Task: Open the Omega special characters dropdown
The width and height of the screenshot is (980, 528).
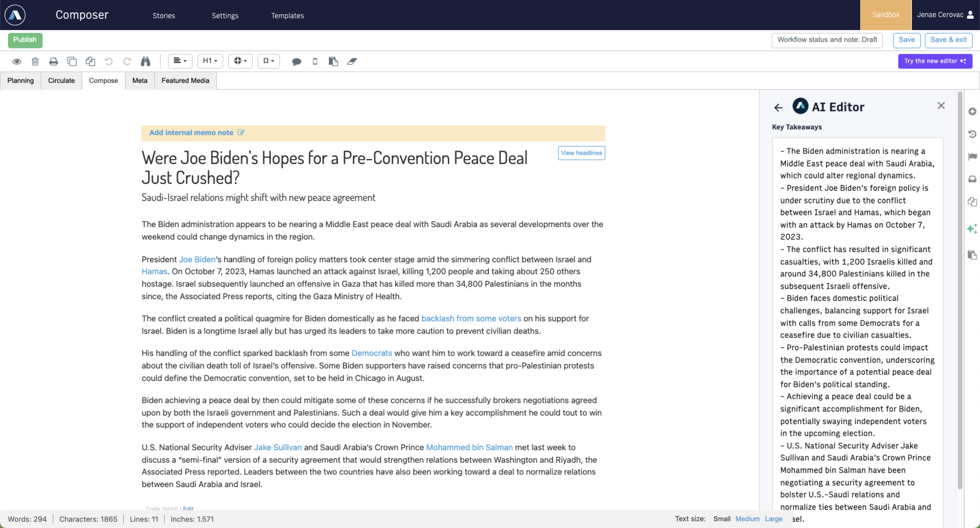Action: tap(269, 61)
